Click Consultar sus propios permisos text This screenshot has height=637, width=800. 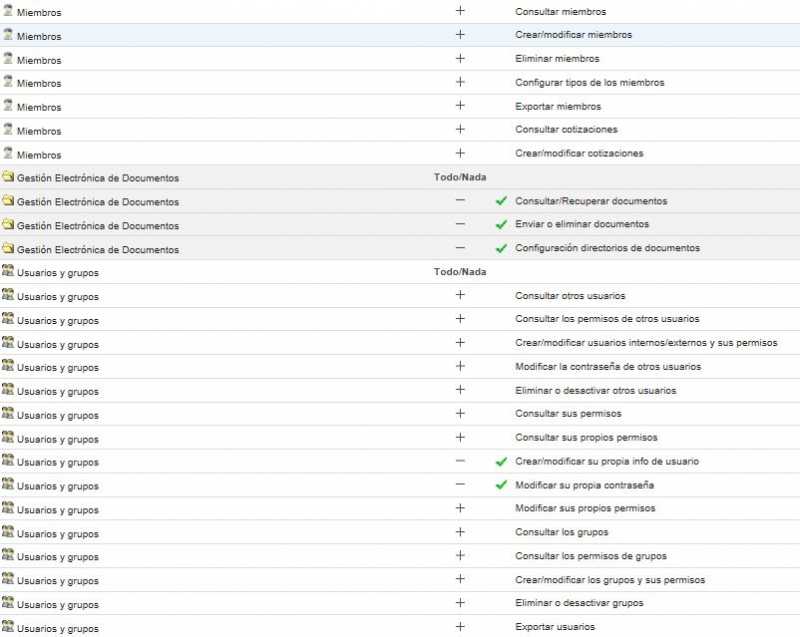click(586, 438)
